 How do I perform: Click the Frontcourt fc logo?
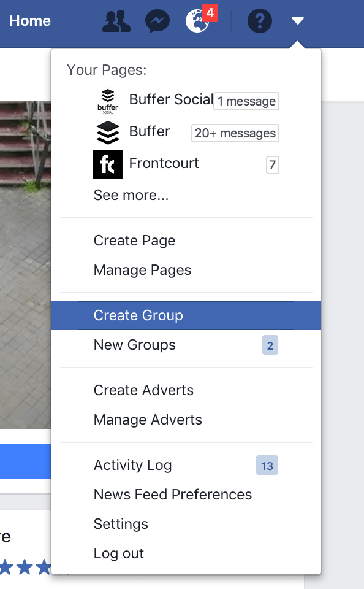coord(108,164)
